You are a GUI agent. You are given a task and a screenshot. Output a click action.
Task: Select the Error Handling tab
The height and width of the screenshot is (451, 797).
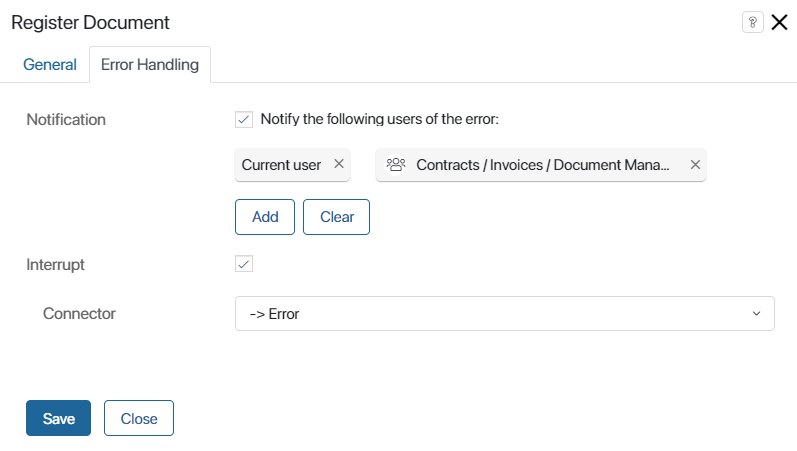click(x=150, y=65)
